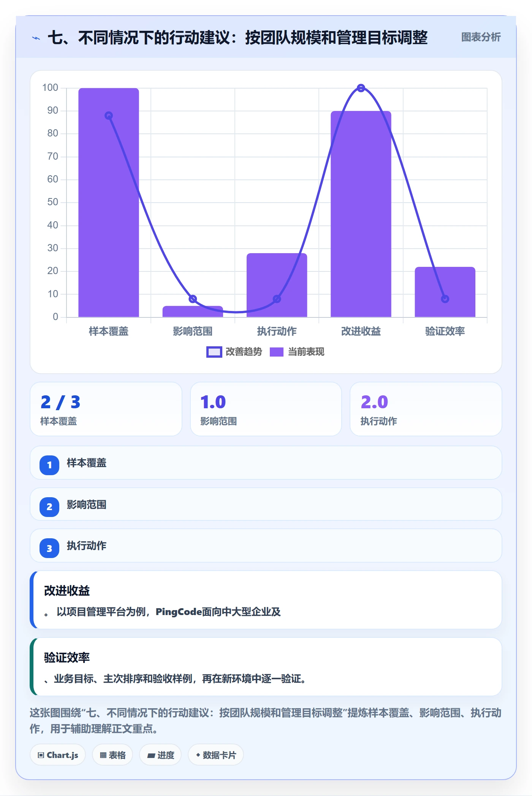Screen dimensions: 532x796
Task: Click the 改进收益 x-axis label
Action: coord(361,331)
